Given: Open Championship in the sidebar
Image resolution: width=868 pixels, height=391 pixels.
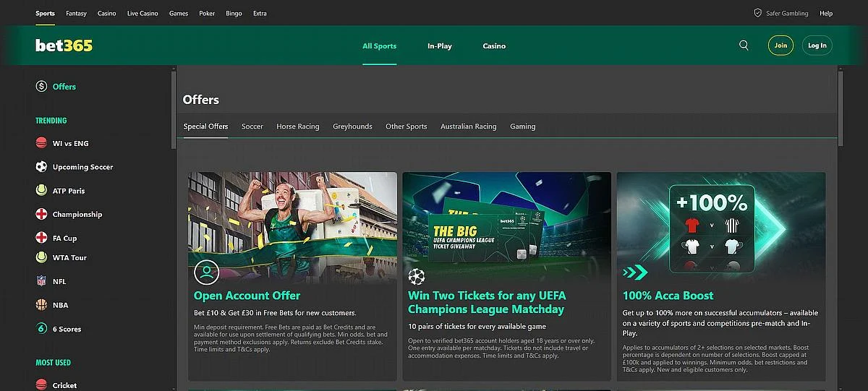Looking at the screenshot, I should tap(77, 215).
